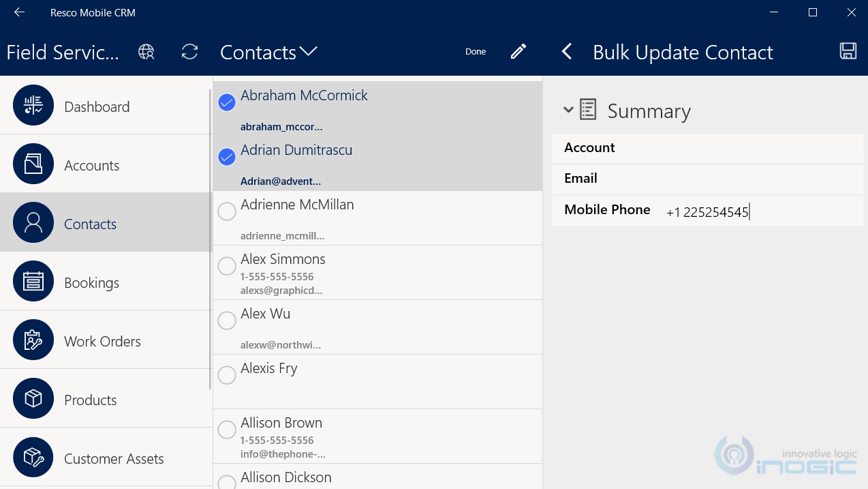The width and height of the screenshot is (868, 489).
Task: Minimize the Resco Mobile CRM window
Action: point(774,12)
